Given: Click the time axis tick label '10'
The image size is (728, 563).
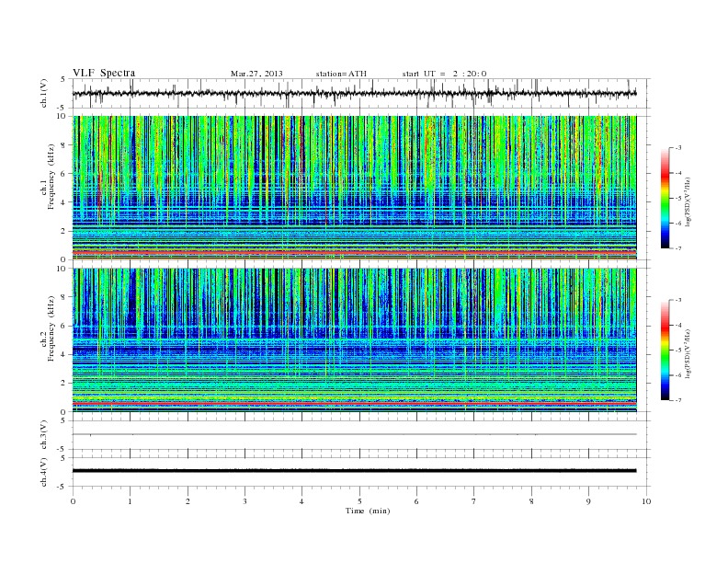Looking at the screenshot, I should [646, 501].
